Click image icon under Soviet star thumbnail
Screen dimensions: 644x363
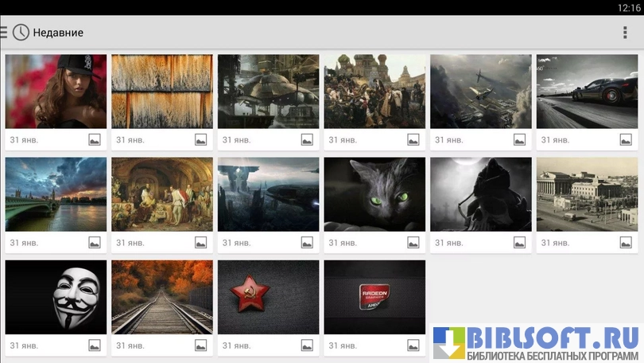coord(307,345)
